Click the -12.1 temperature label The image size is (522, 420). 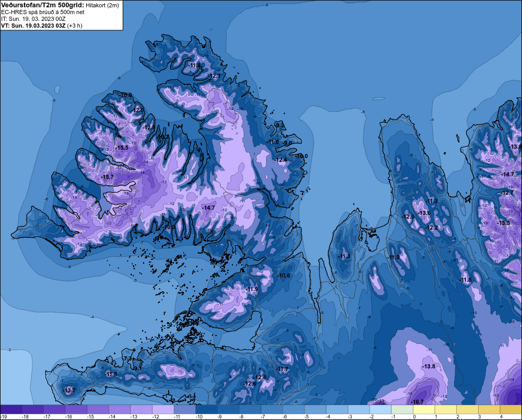[214, 76]
